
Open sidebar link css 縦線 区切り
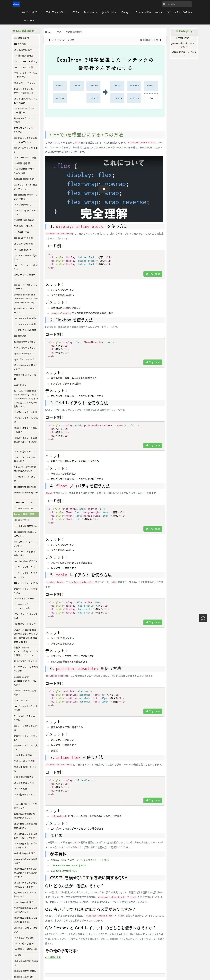click(21, 38)
